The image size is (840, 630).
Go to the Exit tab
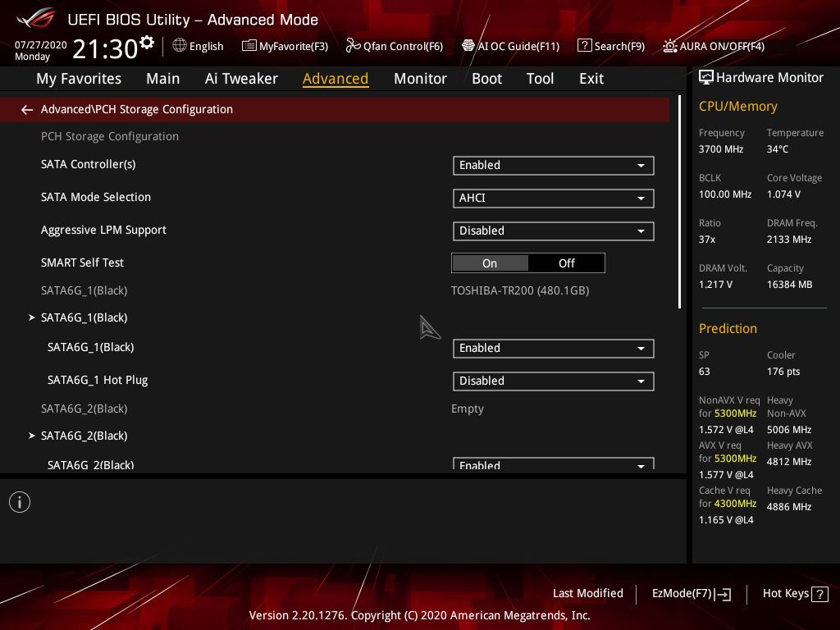pyautogui.click(x=591, y=79)
